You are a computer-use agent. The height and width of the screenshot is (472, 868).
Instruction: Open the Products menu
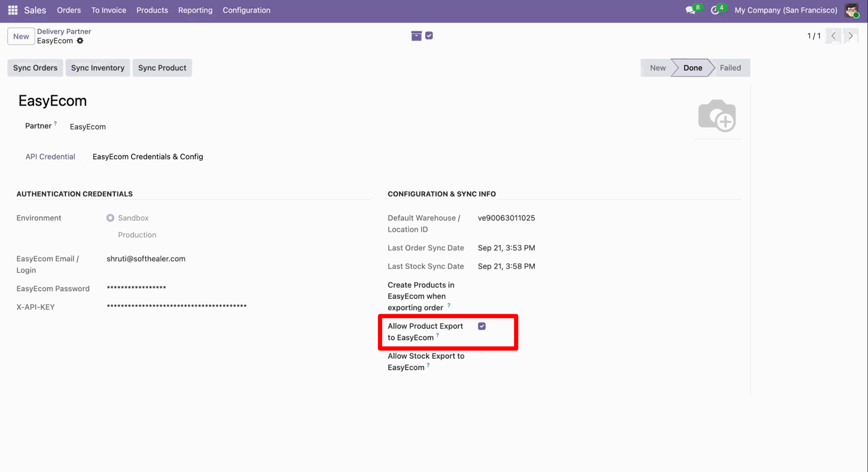pyautogui.click(x=152, y=10)
